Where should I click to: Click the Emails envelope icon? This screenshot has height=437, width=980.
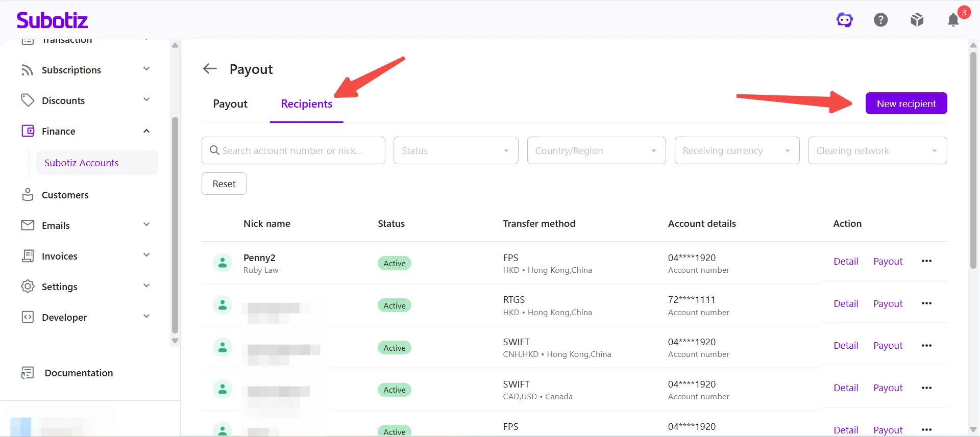pos(28,225)
